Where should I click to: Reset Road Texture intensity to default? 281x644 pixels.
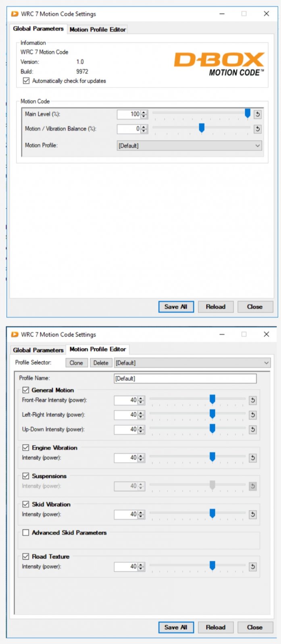pyautogui.click(x=252, y=567)
